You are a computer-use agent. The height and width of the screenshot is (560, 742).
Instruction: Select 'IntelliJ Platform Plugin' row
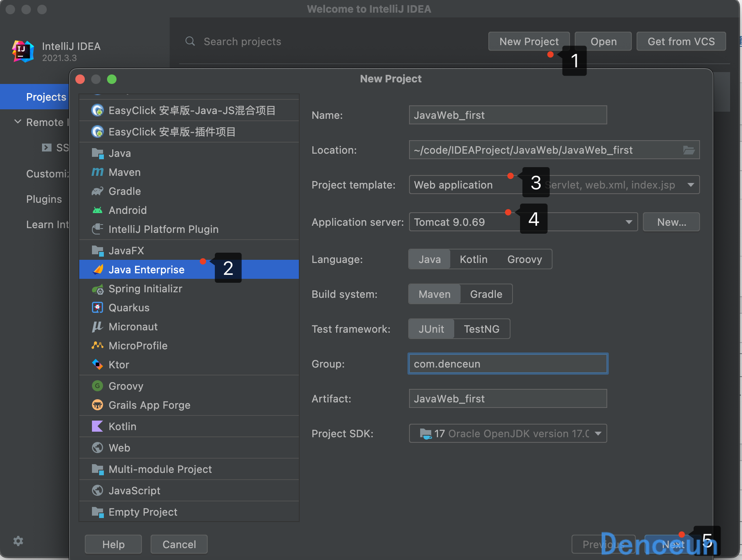(x=189, y=229)
